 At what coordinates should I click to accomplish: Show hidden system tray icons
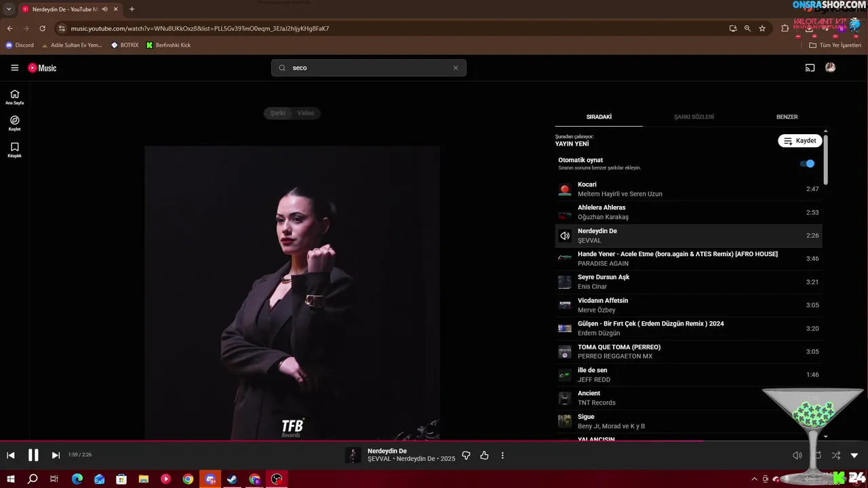[754, 479]
